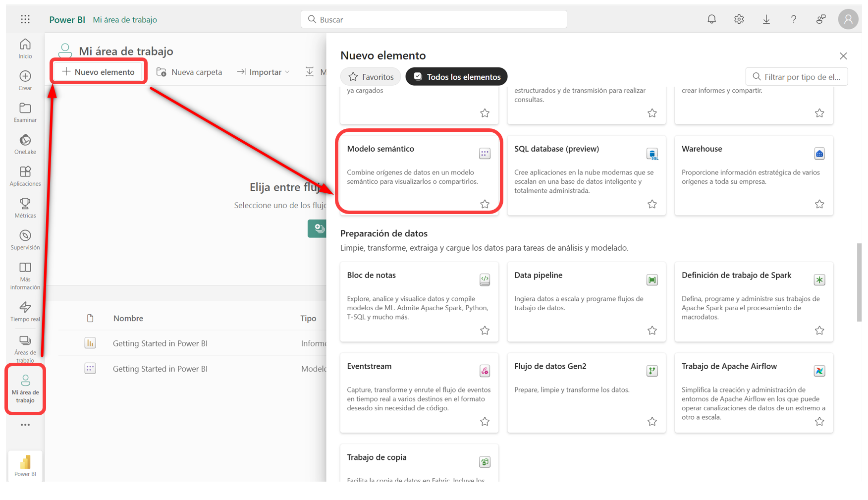
Task: Switch to Todos los elementos tab
Action: (456, 77)
